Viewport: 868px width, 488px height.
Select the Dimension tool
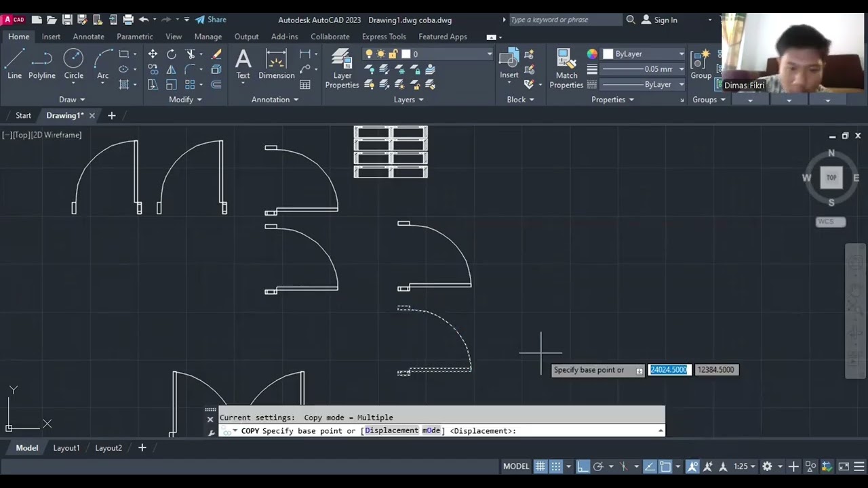(277, 64)
